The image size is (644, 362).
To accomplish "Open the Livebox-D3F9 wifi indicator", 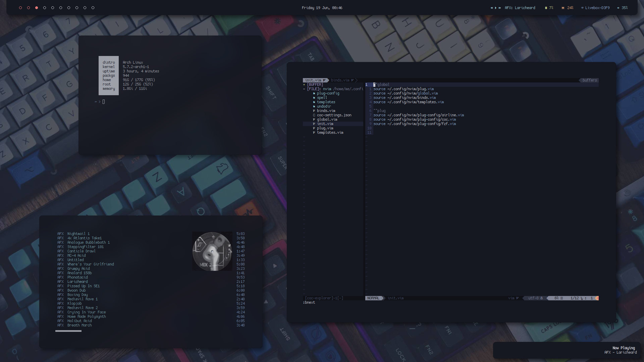I will (597, 8).
